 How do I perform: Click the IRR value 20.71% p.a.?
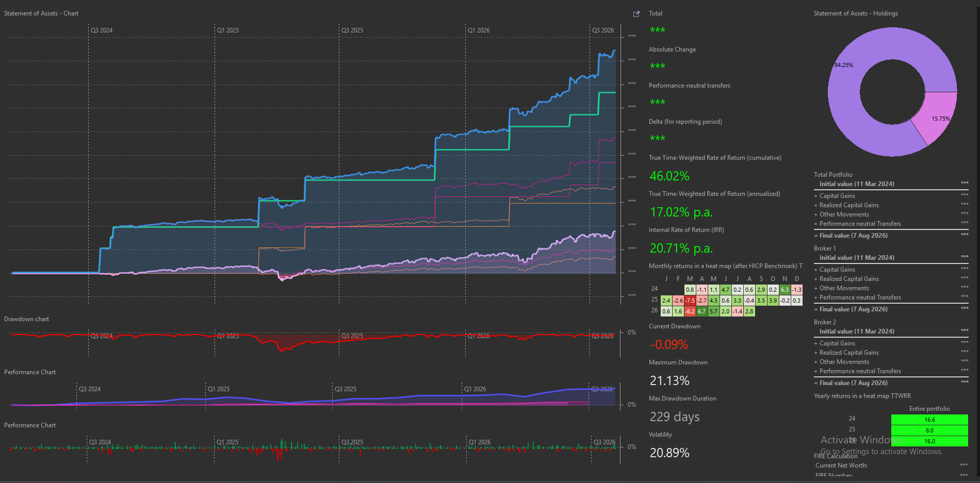(x=681, y=248)
